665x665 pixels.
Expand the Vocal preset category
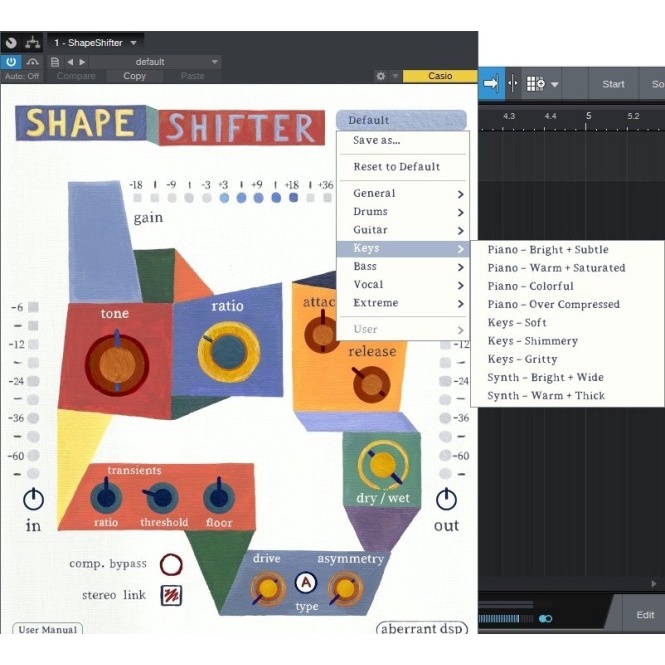click(x=403, y=285)
